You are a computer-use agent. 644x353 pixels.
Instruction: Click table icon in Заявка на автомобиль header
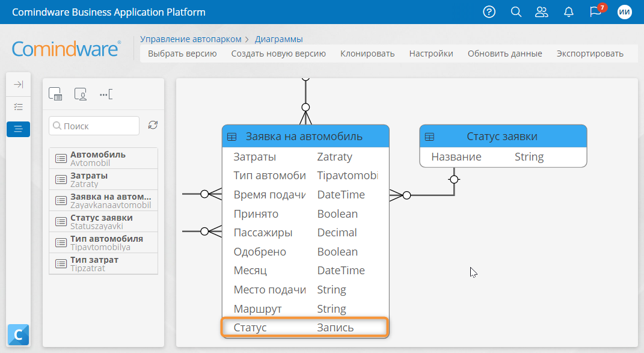pos(232,137)
